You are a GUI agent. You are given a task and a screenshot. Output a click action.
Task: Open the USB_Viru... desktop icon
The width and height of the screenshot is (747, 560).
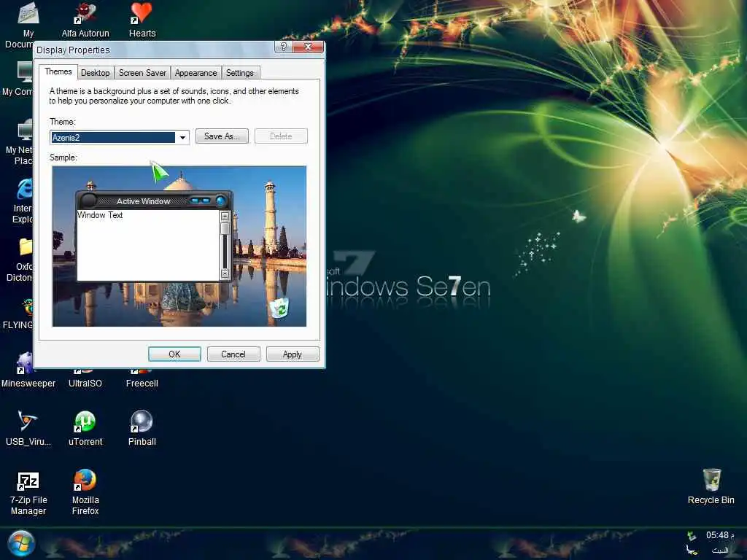28,428
